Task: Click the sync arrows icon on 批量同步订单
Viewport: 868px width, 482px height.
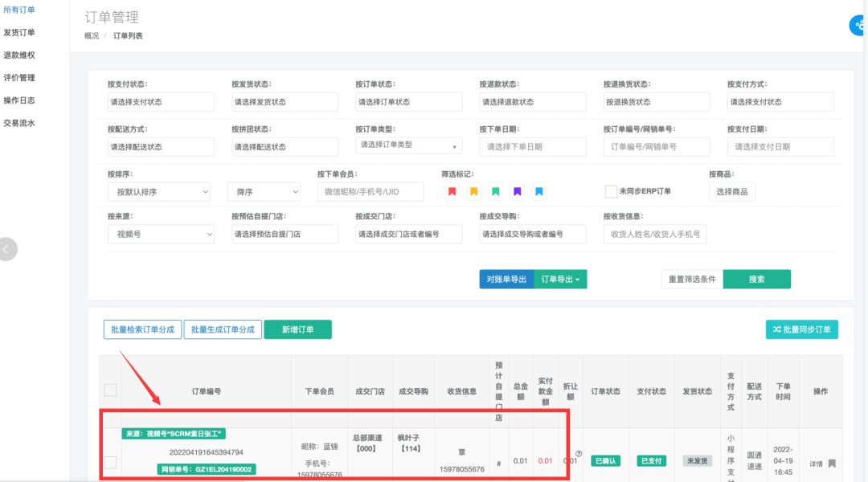Action: point(776,329)
